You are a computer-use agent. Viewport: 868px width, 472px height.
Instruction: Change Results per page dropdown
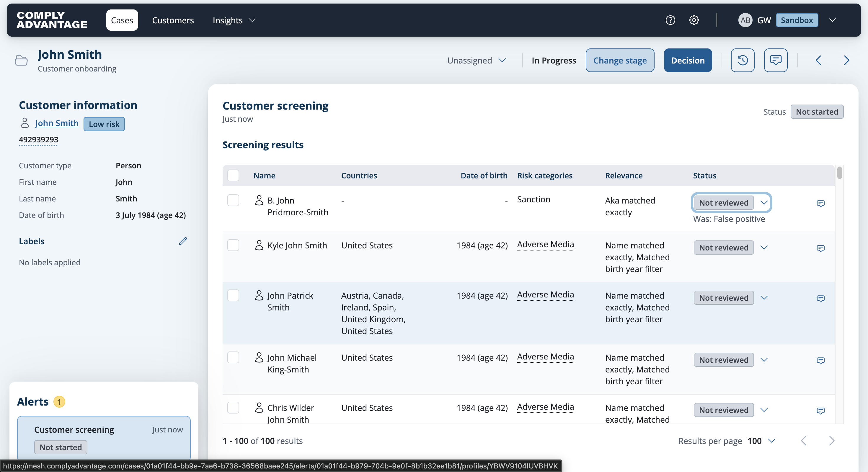[x=761, y=441]
